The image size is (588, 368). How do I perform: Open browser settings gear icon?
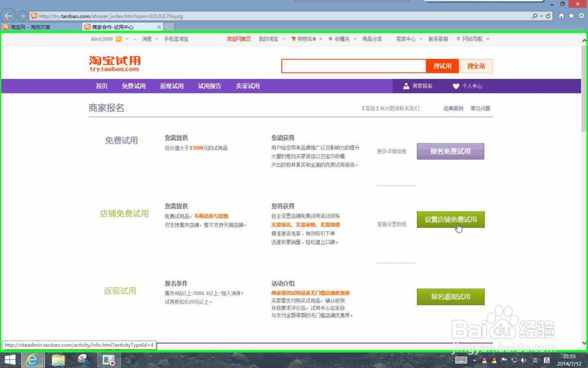click(582, 16)
